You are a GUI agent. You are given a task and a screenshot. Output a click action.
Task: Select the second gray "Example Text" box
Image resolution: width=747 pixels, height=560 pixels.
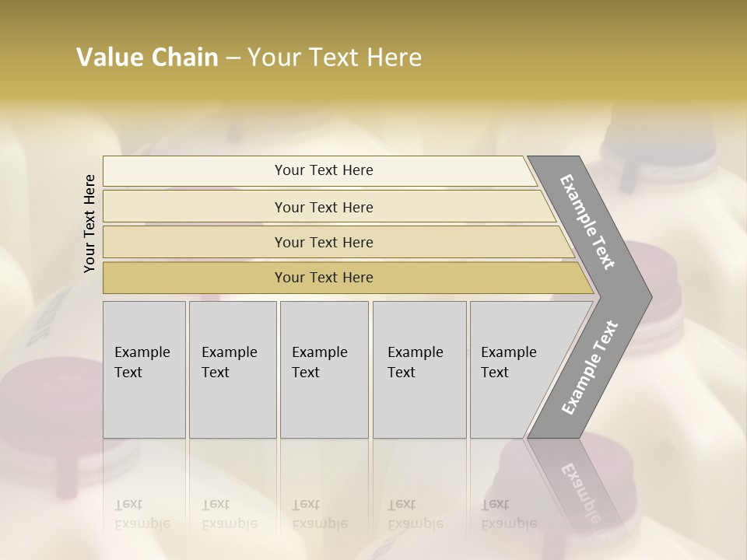tap(232, 369)
